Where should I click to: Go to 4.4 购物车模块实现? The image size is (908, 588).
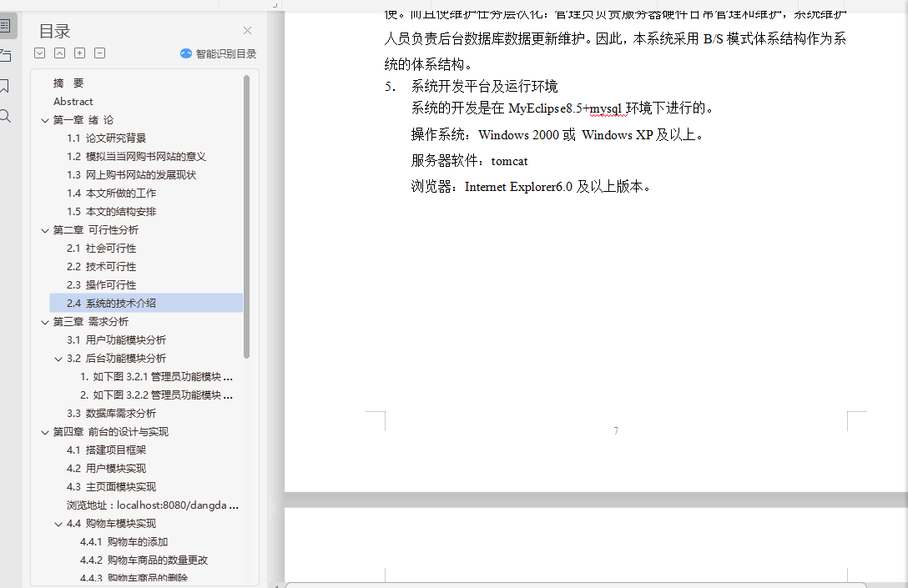pyautogui.click(x=111, y=523)
